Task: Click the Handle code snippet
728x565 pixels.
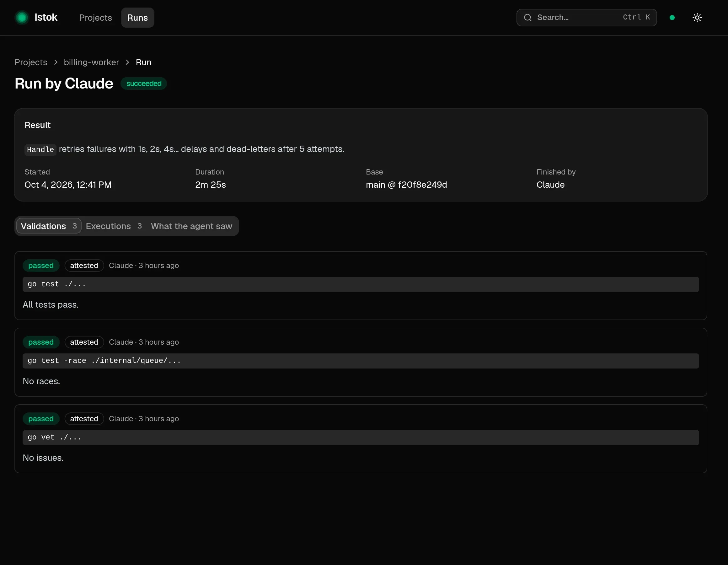Action: (40, 149)
